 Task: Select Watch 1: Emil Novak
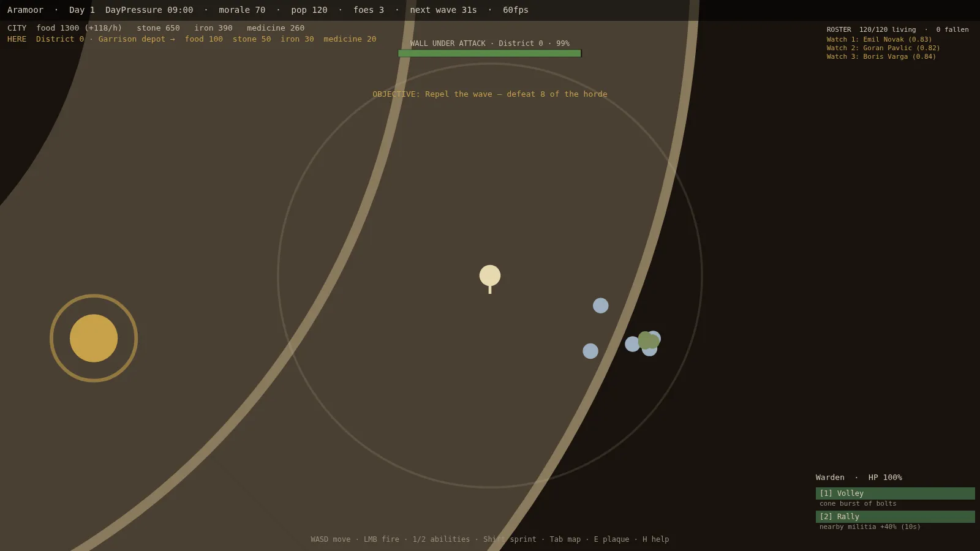[880, 39]
